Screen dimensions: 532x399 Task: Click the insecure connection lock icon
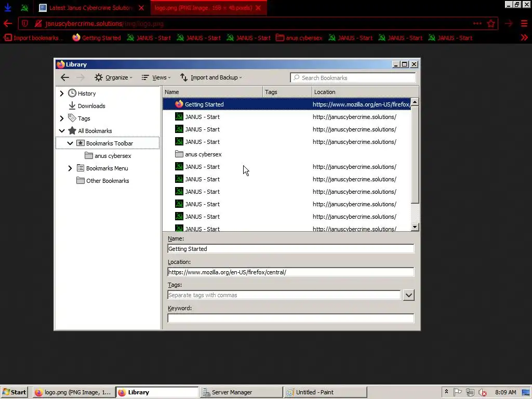38,23
